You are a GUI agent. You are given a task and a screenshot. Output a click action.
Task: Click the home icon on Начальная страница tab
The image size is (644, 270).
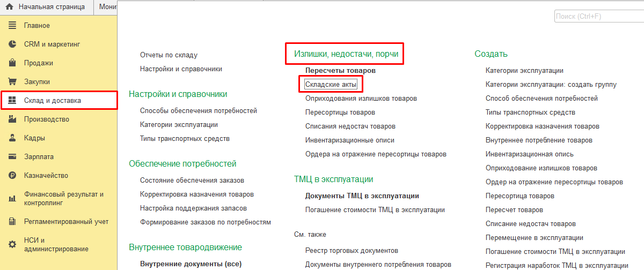[9, 7]
